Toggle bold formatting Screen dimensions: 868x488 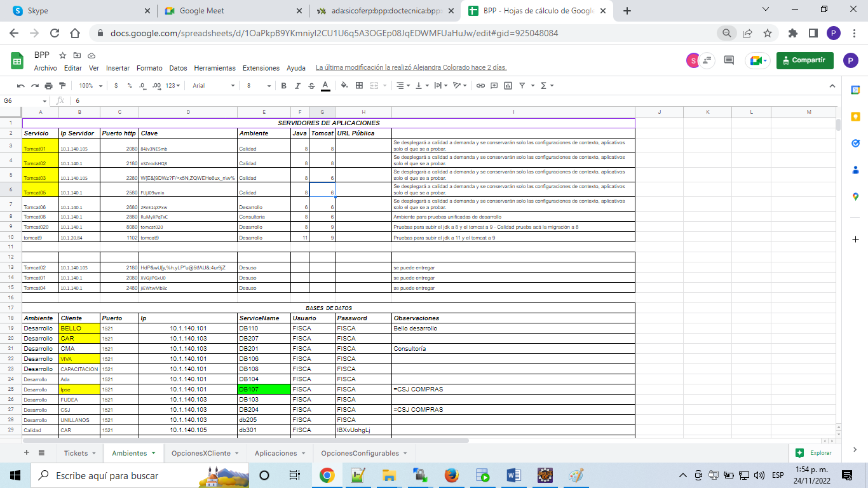click(284, 86)
